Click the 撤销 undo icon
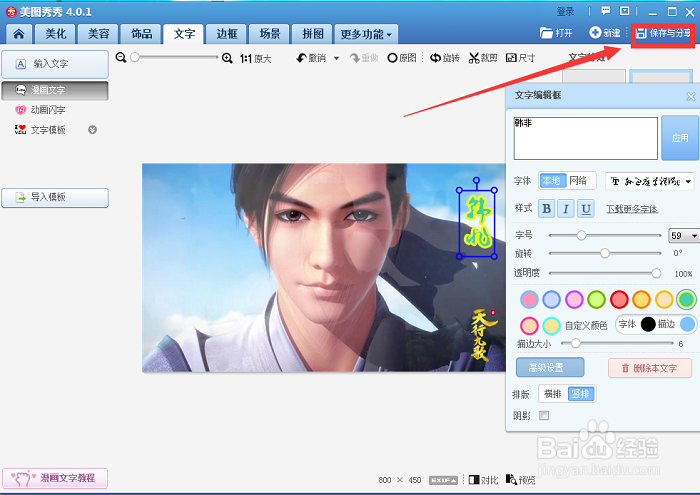 pyautogui.click(x=302, y=58)
